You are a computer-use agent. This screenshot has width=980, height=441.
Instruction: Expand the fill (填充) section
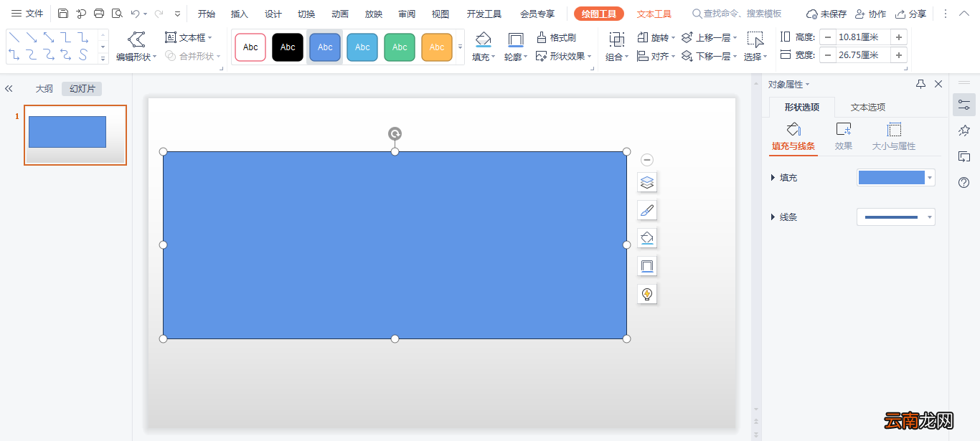pyautogui.click(x=773, y=178)
